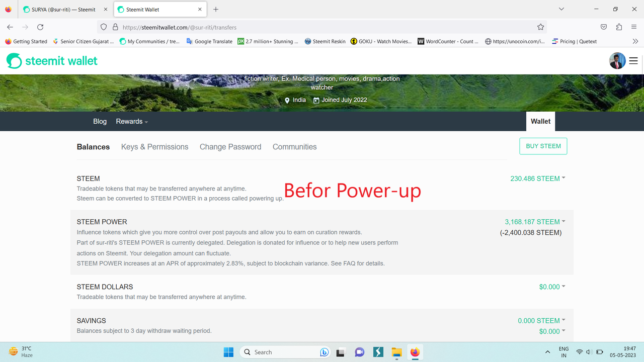Open the Wi-Fi network settings icon
Viewport: 644px width, 362px height.
pos(580,352)
